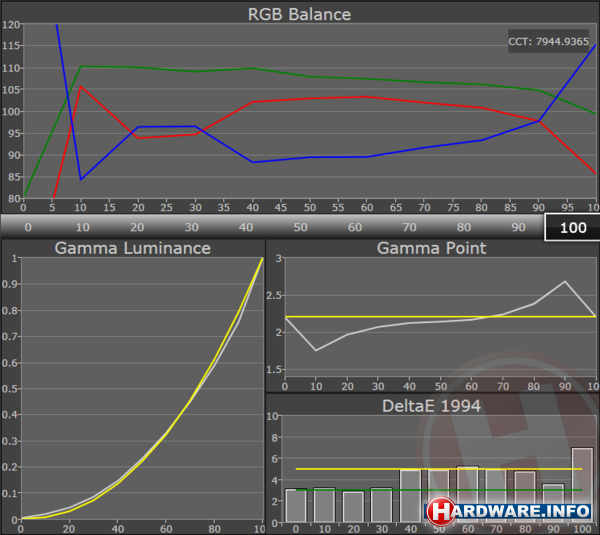Screen dimensions: 600x535
Task: Select the highlighted 100 grayscale level tab
Action: 572,227
